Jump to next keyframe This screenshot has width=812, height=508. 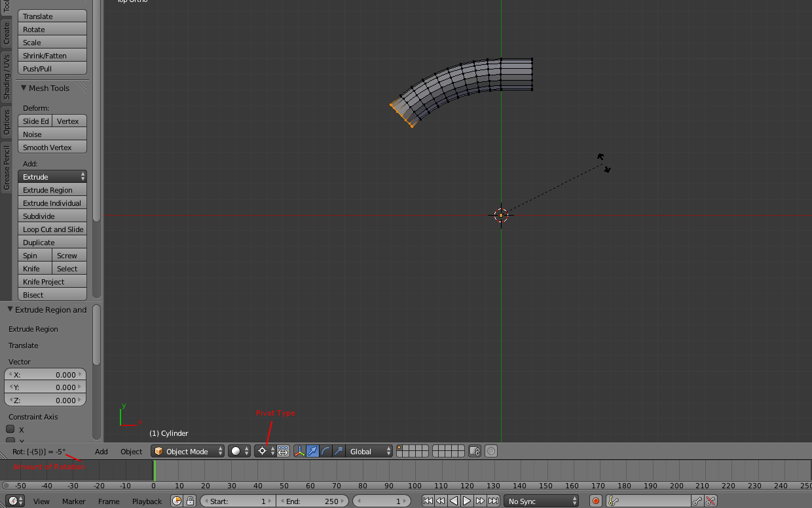pos(480,501)
